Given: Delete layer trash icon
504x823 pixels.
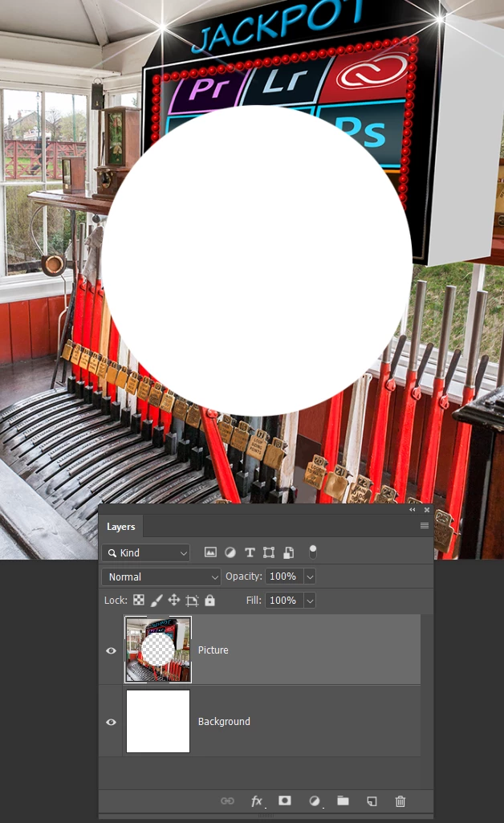Looking at the screenshot, I should tap(400, 801).
